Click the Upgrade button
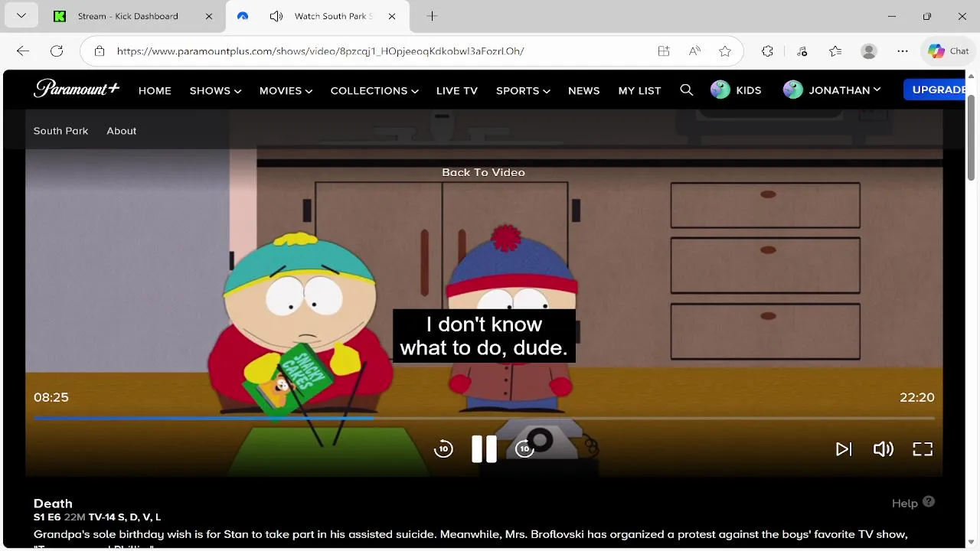This screenshot has height=551, width=980. [x=935, y=90]
